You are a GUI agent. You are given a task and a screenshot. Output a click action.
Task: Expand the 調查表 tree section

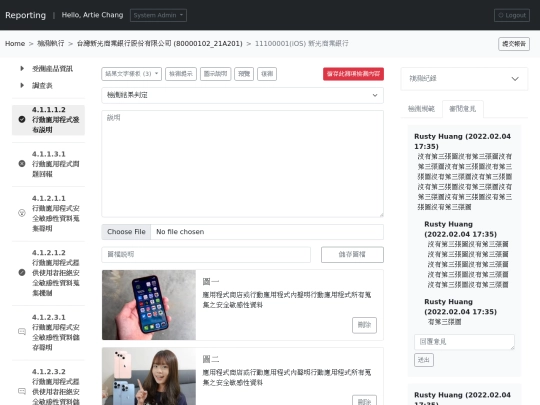coord(22,85)
